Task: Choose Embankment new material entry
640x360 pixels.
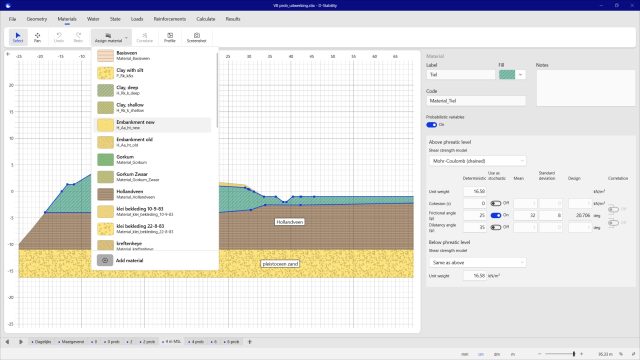Action: coord(153,124)
